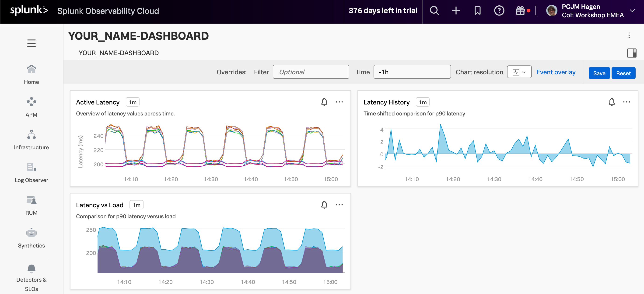The width and height of the screenshot is (644, 294).
Task: Click the gift what's new icon
Action: click(520, 11)
